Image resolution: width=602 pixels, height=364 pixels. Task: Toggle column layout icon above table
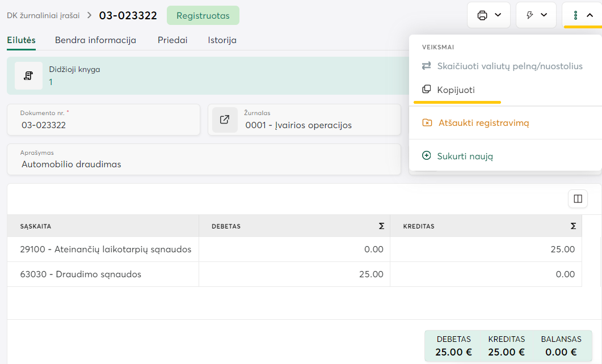[578, 198]
